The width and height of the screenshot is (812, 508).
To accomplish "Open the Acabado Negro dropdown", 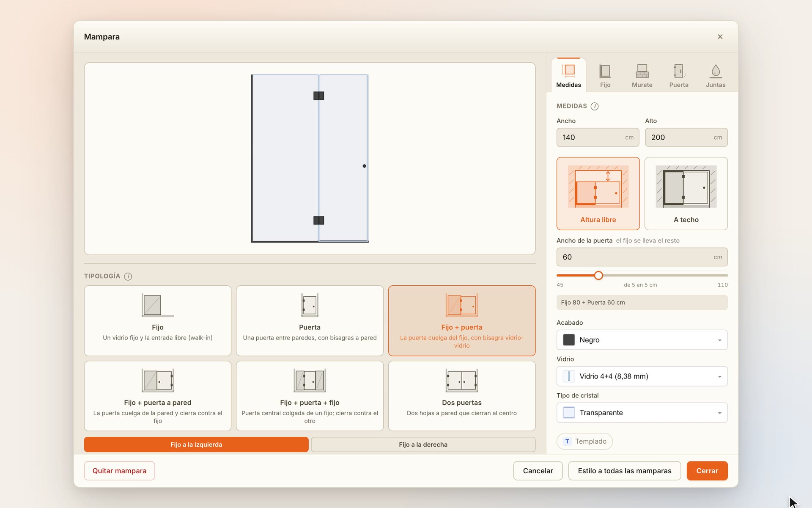I will click(642, 340).
